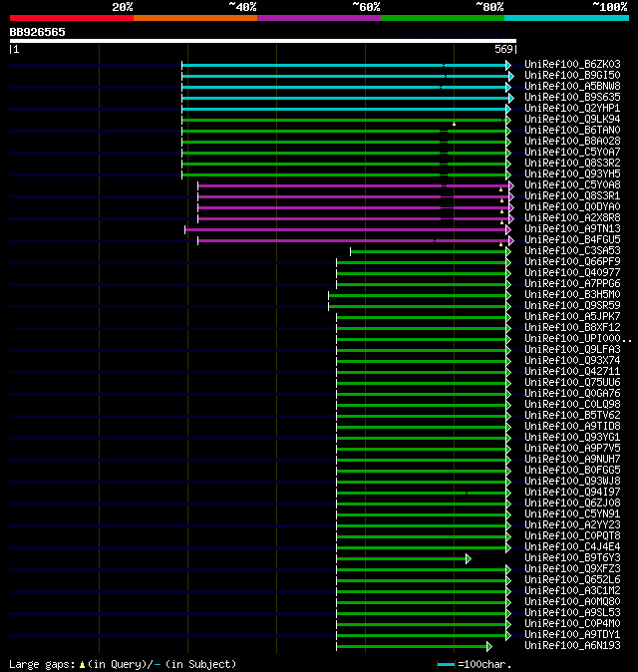The height and width of the screenshot is (672, 638).
Task: Select the UniRef100_Q94I97 label
Action: click(x=572, y=492)
